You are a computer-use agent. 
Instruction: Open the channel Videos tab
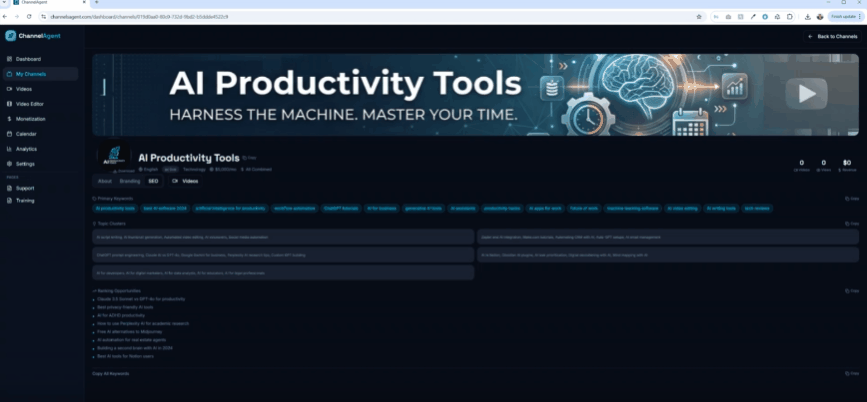click(x=185, y=181)
